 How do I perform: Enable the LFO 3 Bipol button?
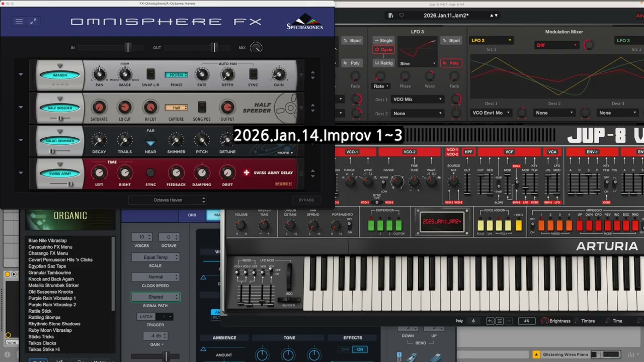pyautogui.click(x=451, y=40)
